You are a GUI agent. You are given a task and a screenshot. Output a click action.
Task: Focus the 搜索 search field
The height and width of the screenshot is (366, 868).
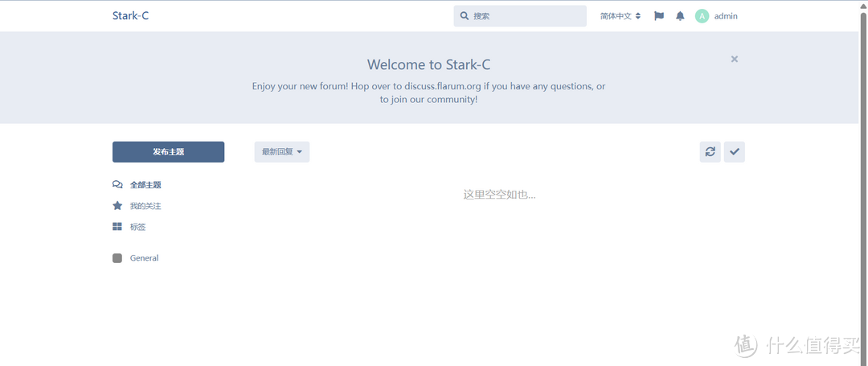pyautogui.click(x=520, y=16)
